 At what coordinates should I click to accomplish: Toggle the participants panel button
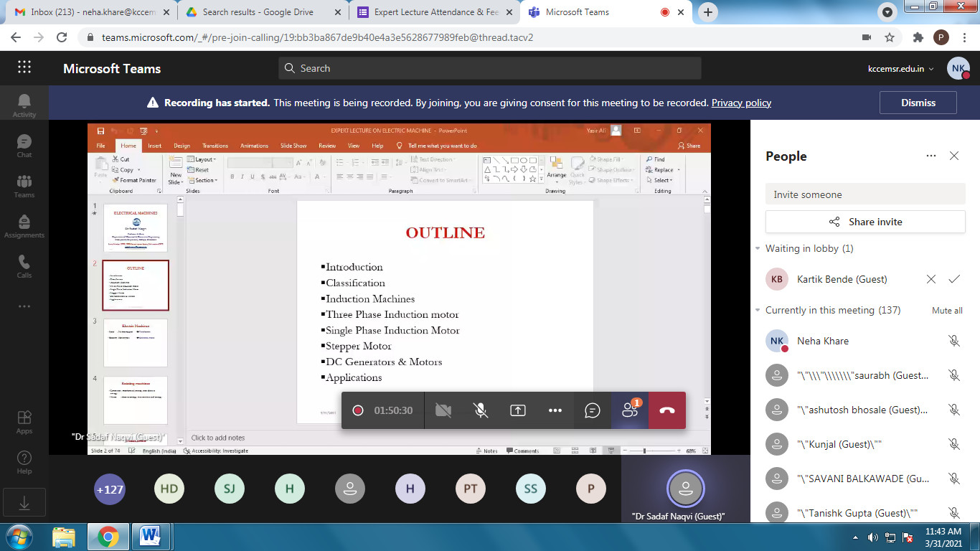coord(629,410)
